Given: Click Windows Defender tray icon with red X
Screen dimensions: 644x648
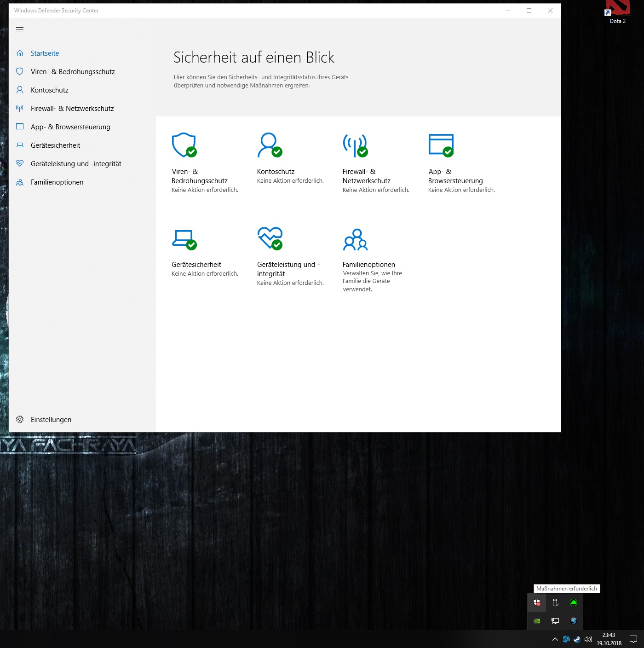Looking at the screenshot, I should [537, 602].
